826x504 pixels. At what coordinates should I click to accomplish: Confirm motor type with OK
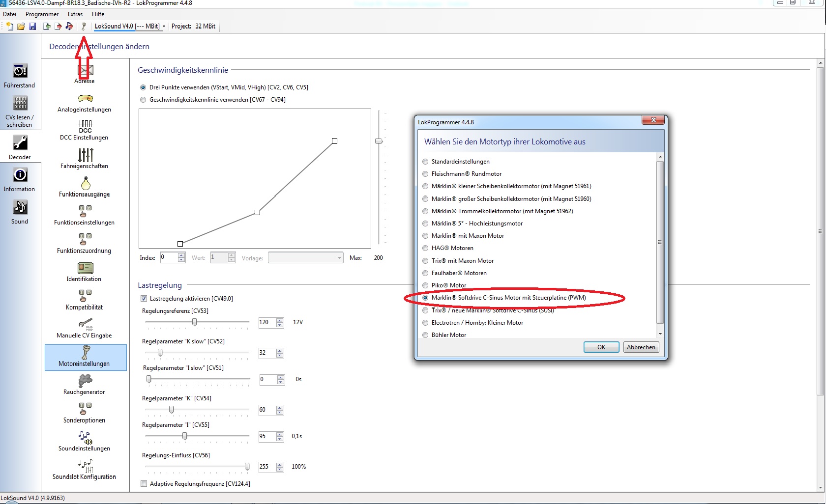[601, 347]
